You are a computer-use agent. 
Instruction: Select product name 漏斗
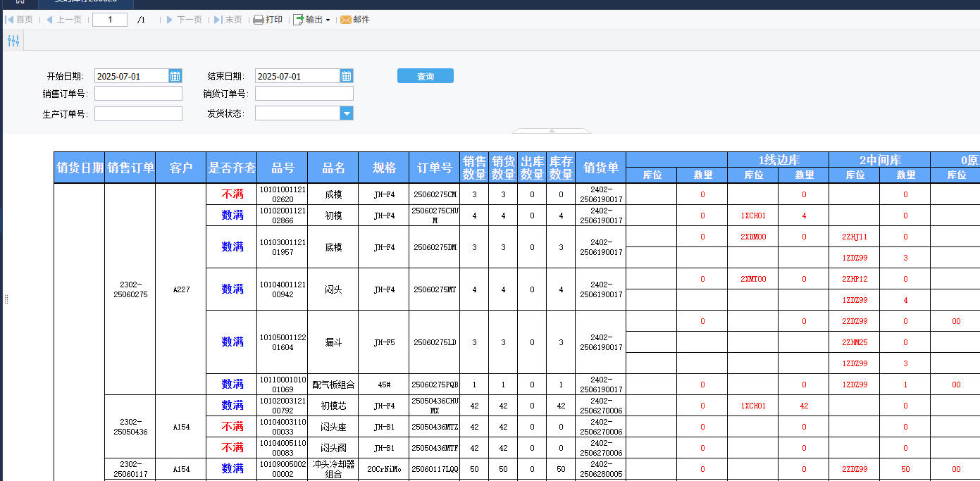[333, 342]
